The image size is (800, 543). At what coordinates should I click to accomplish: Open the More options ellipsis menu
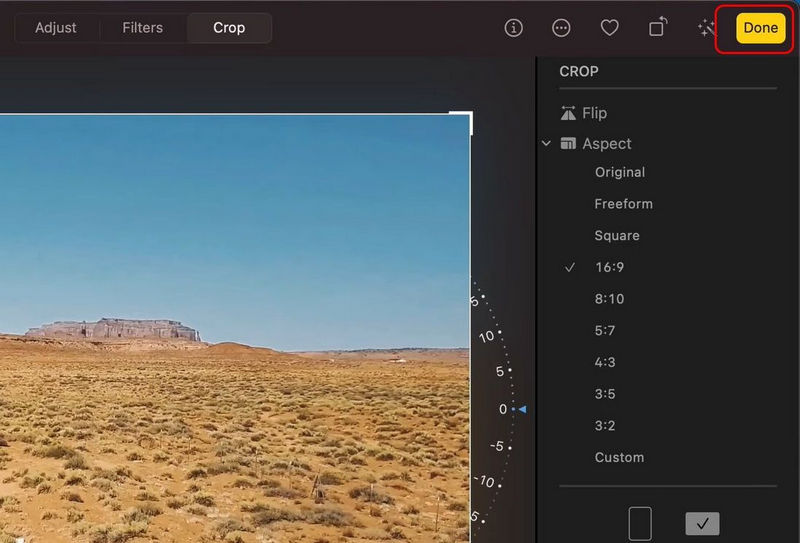pos(561,28)
